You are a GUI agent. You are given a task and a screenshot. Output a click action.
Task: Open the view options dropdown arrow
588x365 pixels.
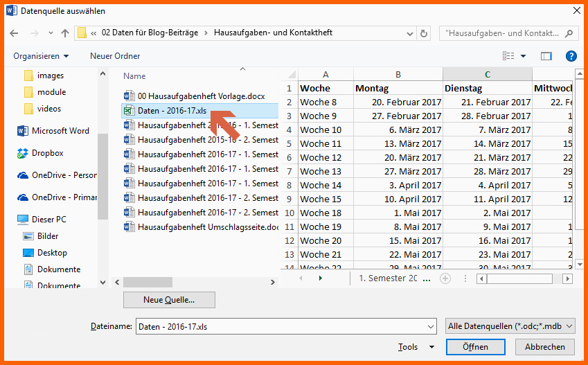point(524,56)
